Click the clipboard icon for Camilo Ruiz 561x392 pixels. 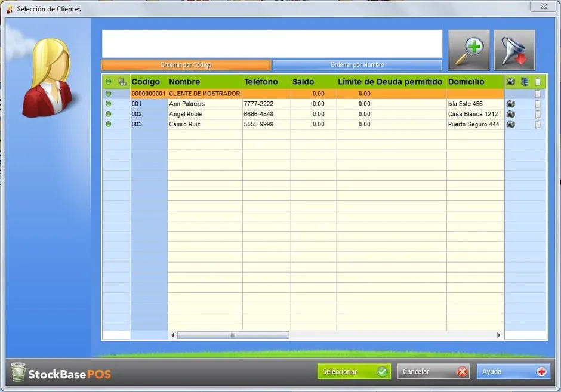point(537,124)
